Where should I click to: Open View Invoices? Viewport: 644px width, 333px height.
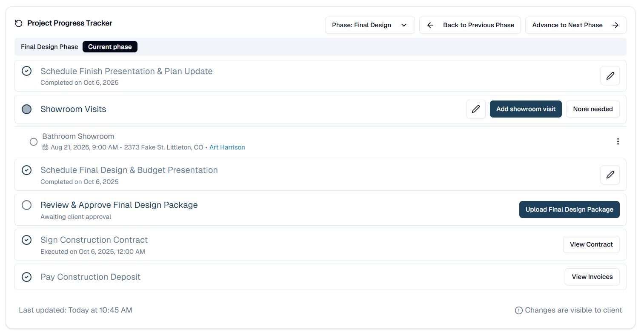(592, 277)
